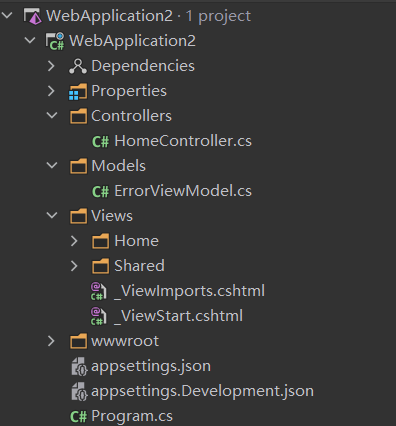This screenshot has height=426, width=396.
Task: Select ErrorViewModel.cs in the tree
Action: 183,191
